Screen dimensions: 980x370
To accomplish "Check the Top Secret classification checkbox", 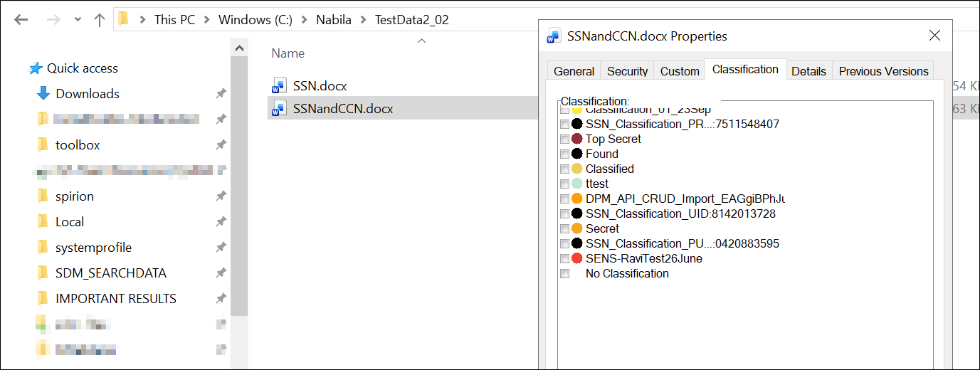I will pyautogui.click(x=564, y=139).
